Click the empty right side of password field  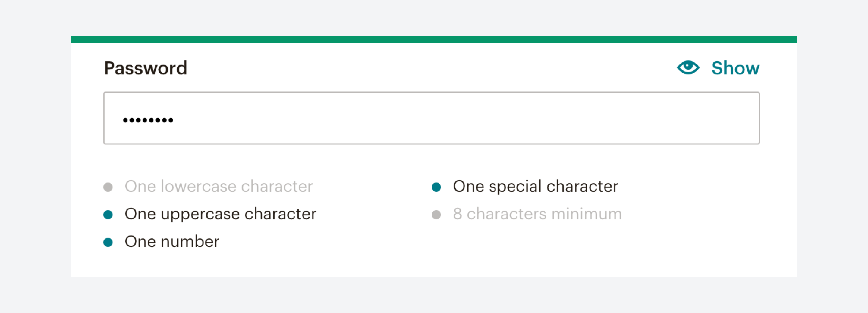573,118
